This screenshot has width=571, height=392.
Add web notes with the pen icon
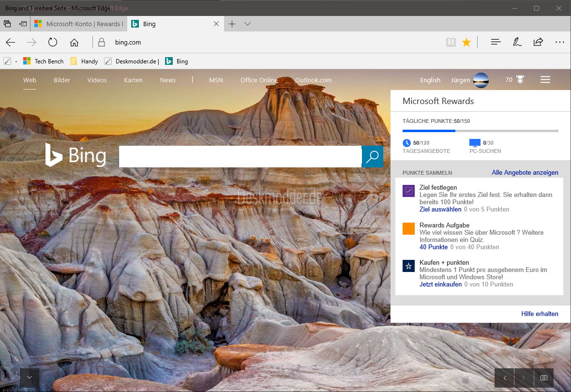[517, 42]
